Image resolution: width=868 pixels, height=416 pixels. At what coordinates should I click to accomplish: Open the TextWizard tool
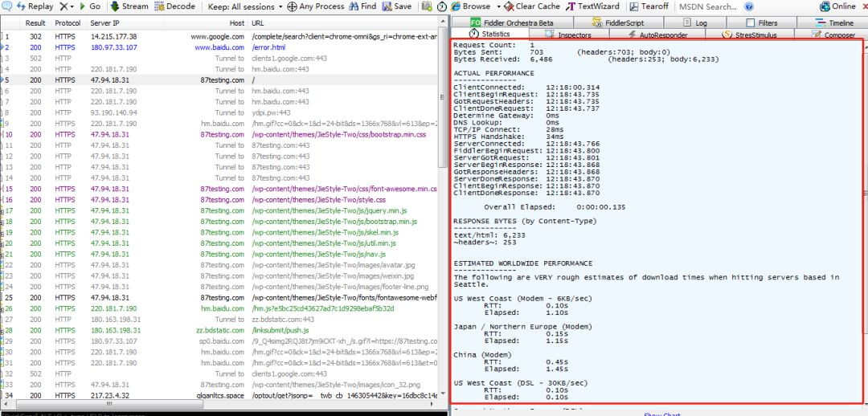[x=593, y=6]
